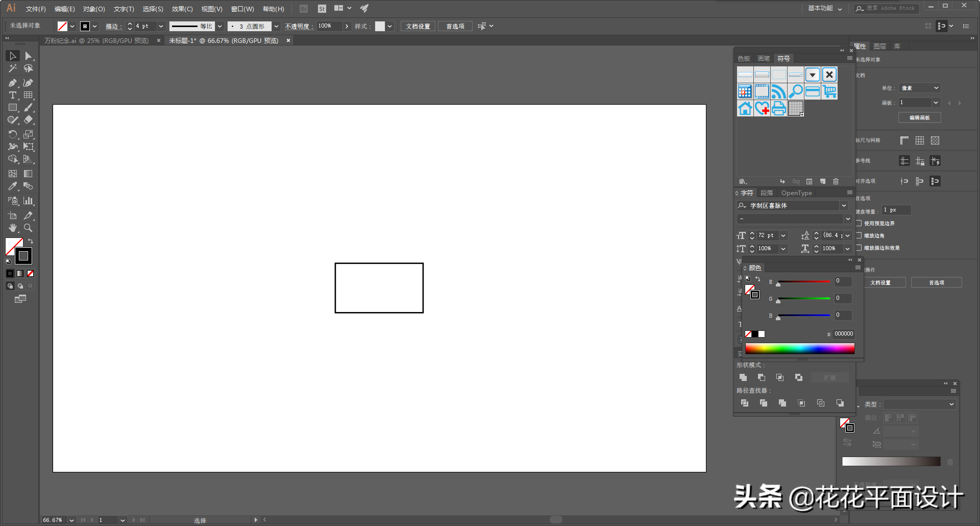
Task: Switch to 色板 swatches tab
Action: click(x=744, y=58)
